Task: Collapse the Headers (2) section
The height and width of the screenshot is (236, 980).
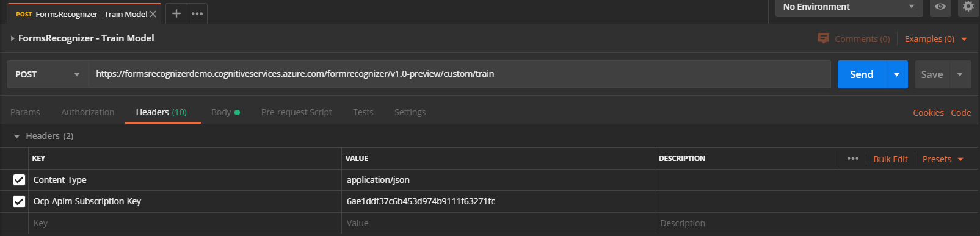Action: 16,137
